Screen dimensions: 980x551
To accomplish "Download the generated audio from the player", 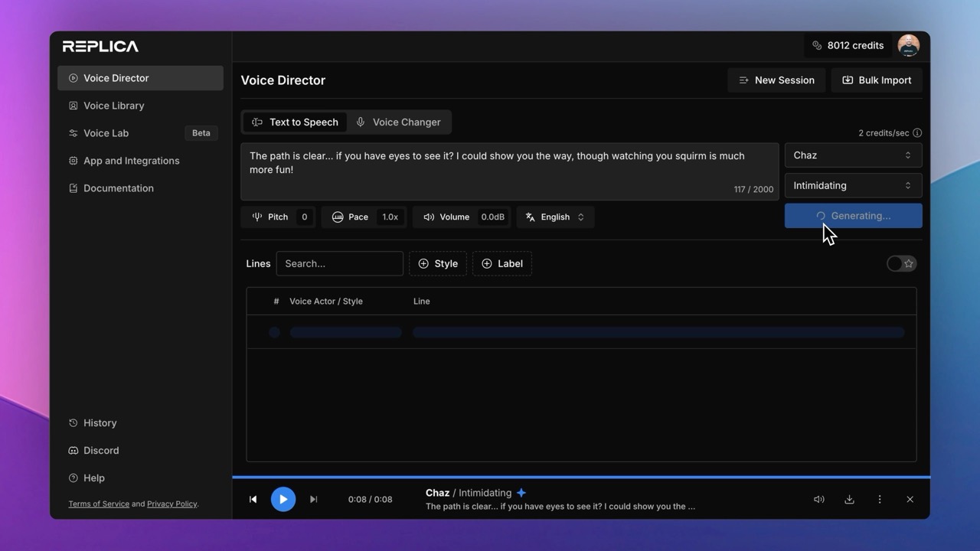I will 849,499.
